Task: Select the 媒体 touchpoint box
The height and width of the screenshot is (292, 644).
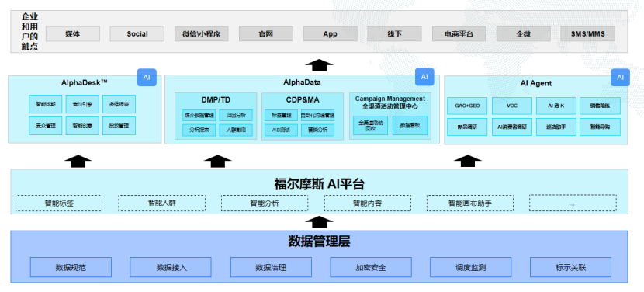Action: 73,33
